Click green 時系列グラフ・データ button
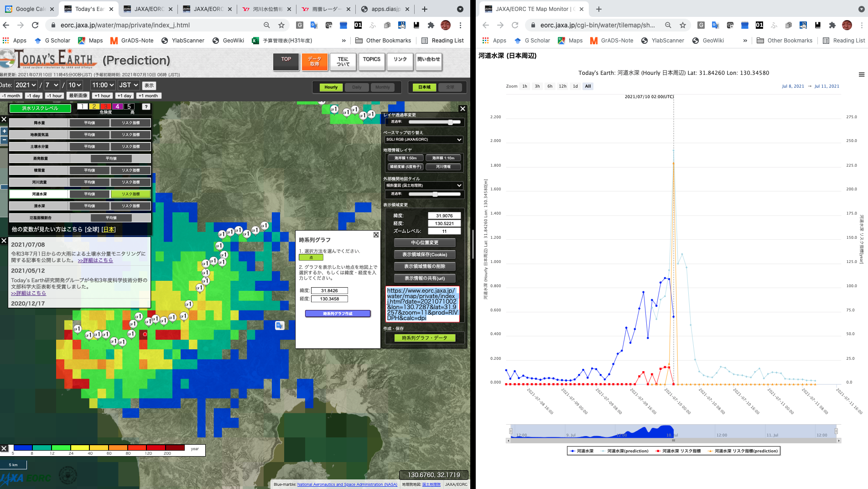Image resolution: width=868 pixels, height=489 pixels. pyautogui.click(x=425, y=338)
